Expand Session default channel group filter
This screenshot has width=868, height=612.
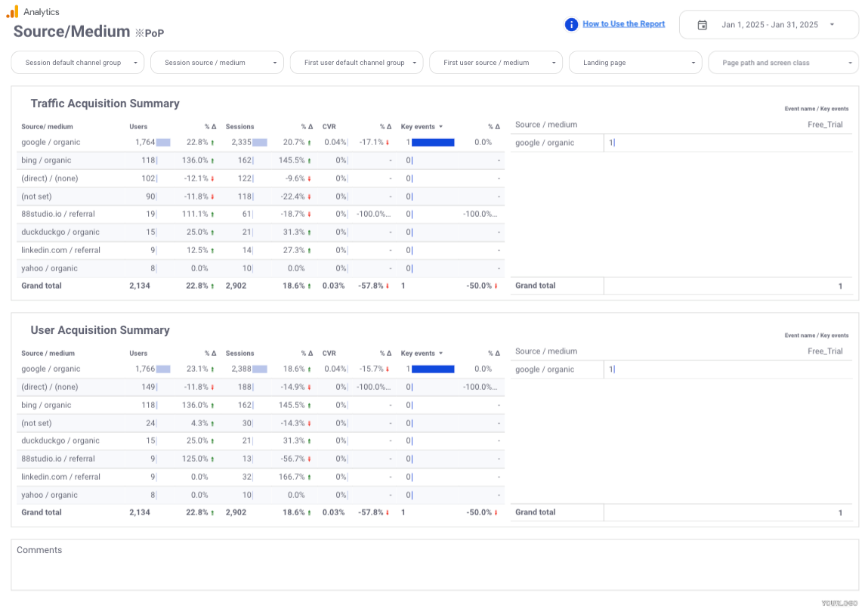(77, 63)
